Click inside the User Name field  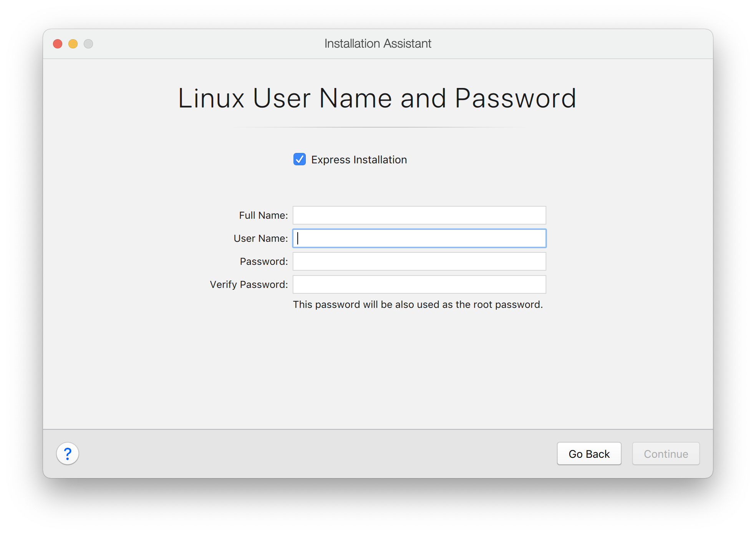(419, 238)
